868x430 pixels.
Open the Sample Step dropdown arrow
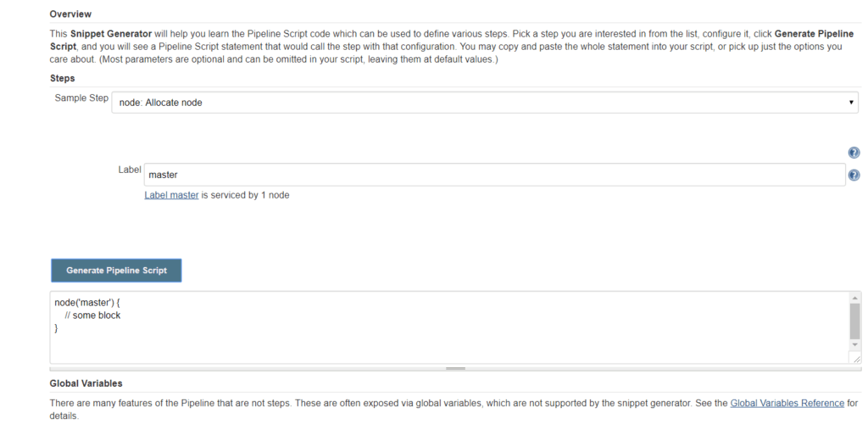click(x=851, y=103)
